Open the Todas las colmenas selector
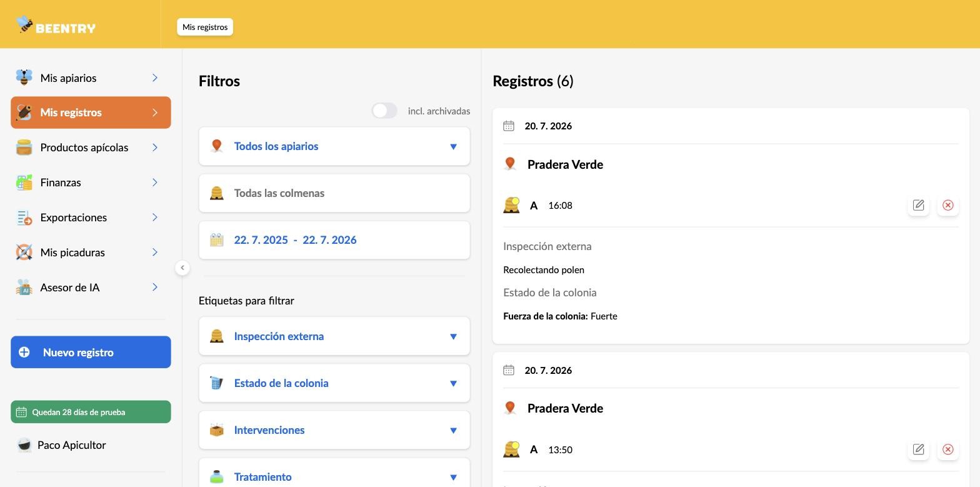The image size is (980, 487). click(334, 193)
